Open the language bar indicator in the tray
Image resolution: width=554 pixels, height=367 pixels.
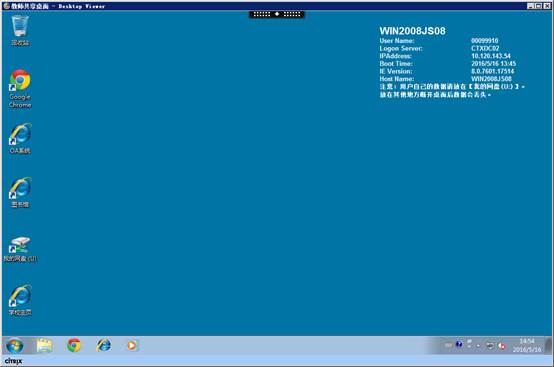[x=448, y=345]
